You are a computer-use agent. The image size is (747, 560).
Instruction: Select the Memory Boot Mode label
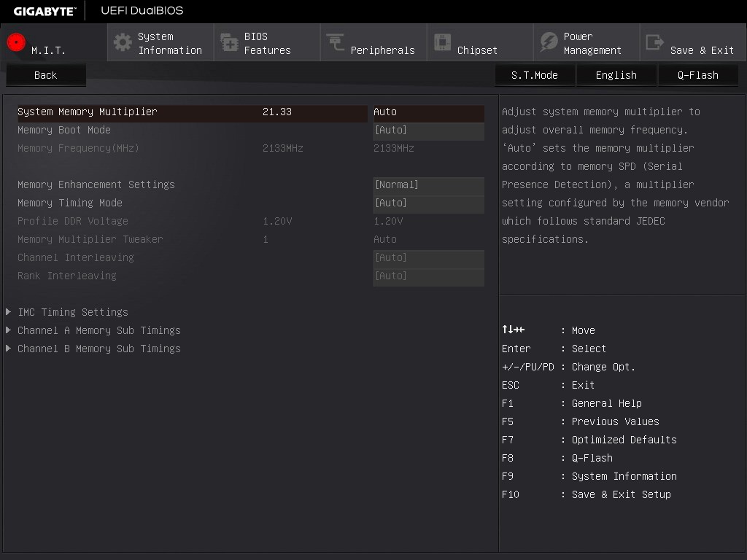64,130
